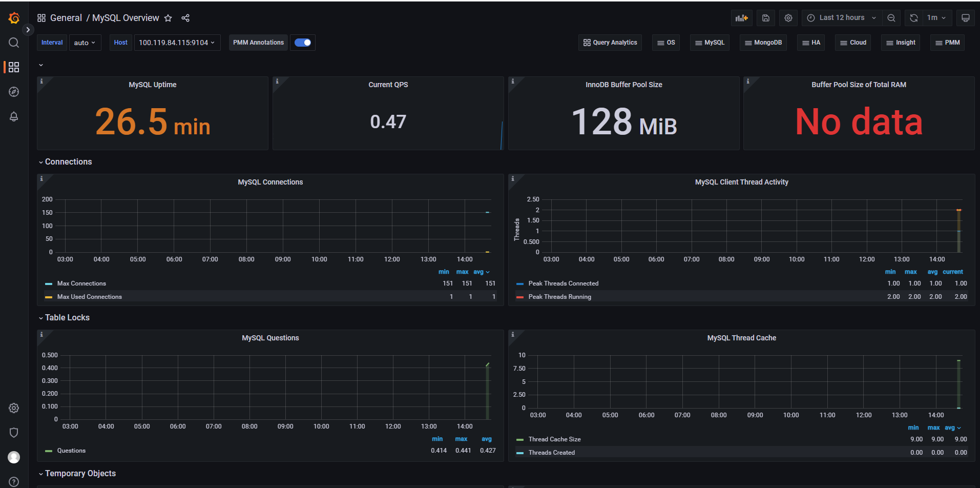Open the search dashboards icon in sidebar
Screen dimensions: 980x488
(x=14, y=43)
